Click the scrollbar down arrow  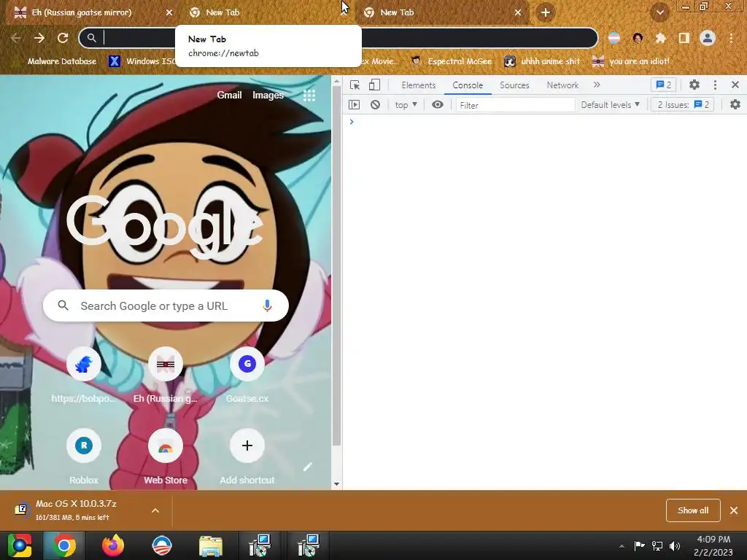coord(336,484)
